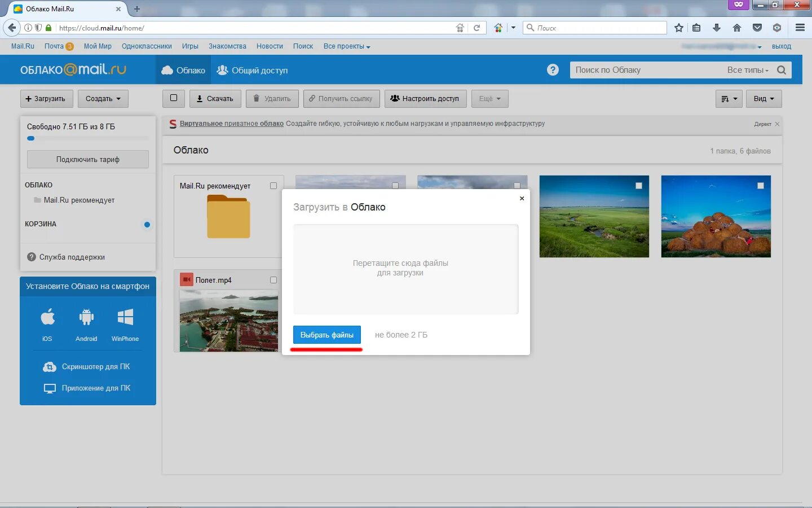Screen dimensions: 812x508
Task: Click the Облако Mail.Ru logo
Action: pos(73,70)
